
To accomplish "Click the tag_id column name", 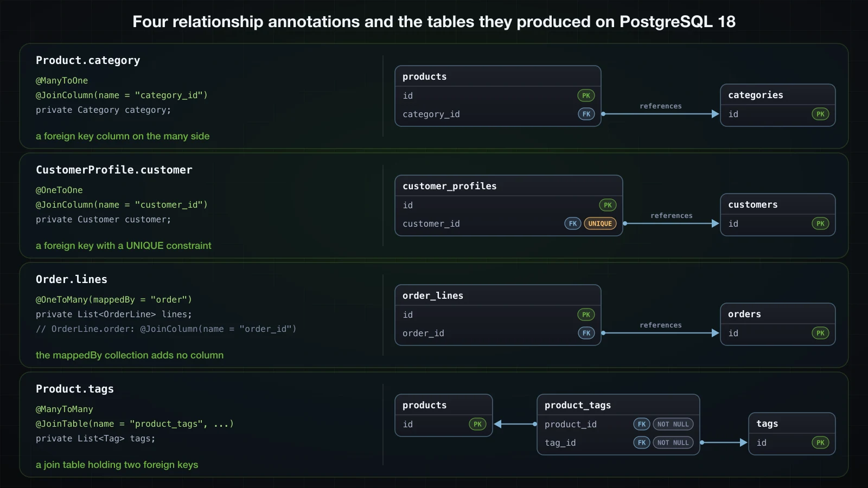I will (560, 443).
